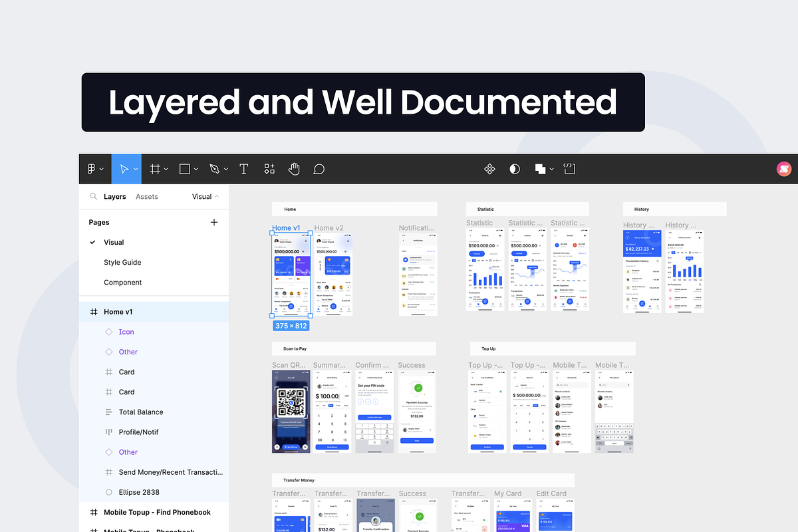Image resolution: width=798 pixels, height=532 pixels.
Task: Select the My Card frame thumbnail
Action: pos(513,515)
